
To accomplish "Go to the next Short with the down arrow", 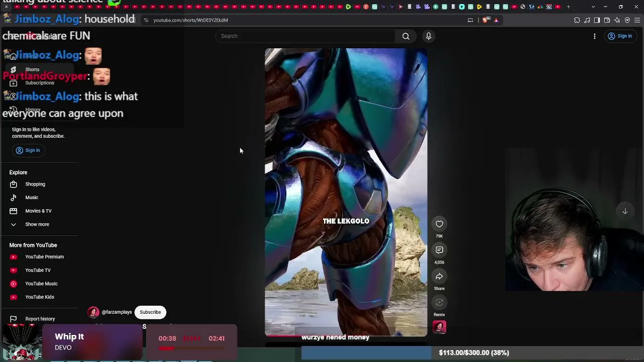I will (625, 211).
